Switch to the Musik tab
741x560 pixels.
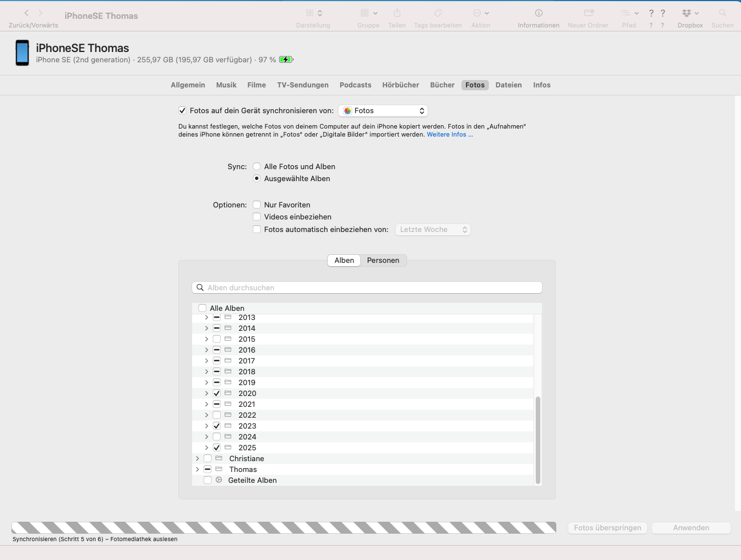click(x=226, y=85)
